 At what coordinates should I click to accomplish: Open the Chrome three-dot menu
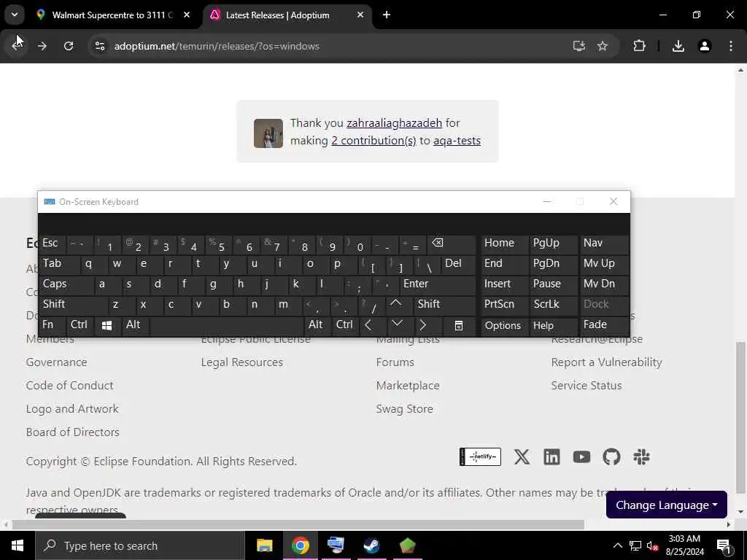pos(731,46)
